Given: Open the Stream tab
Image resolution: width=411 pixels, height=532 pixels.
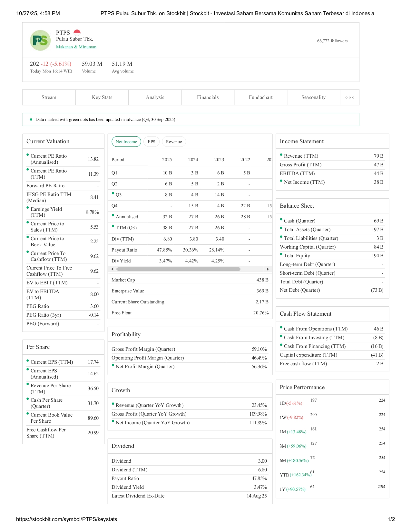Looking at the screenshot, I should click(49, 97).
